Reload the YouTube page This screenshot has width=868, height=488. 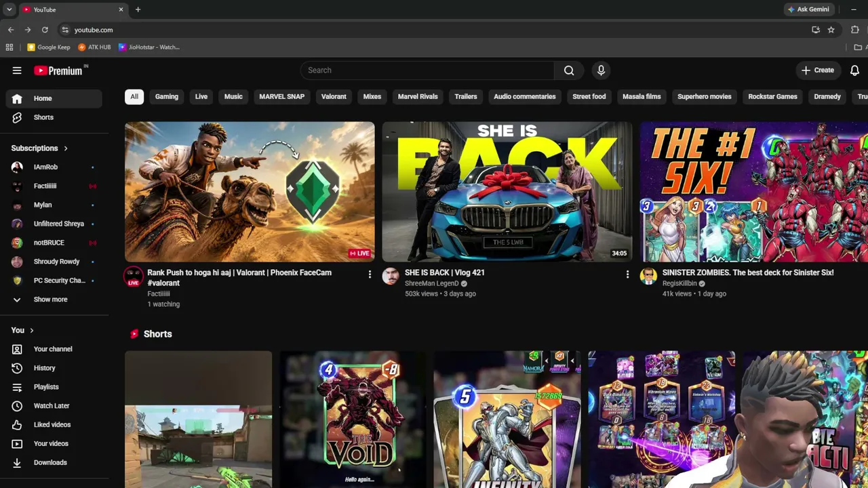45,30
